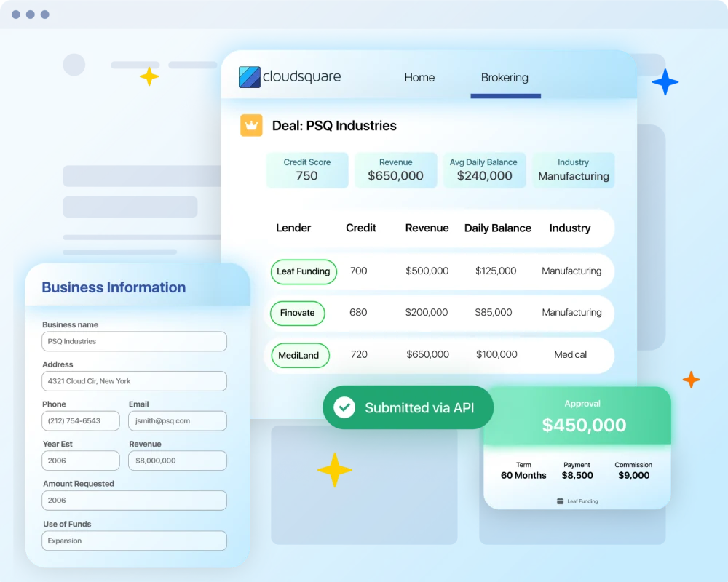Click the Industry Manufacturing summary card

(x=574, y=170)
